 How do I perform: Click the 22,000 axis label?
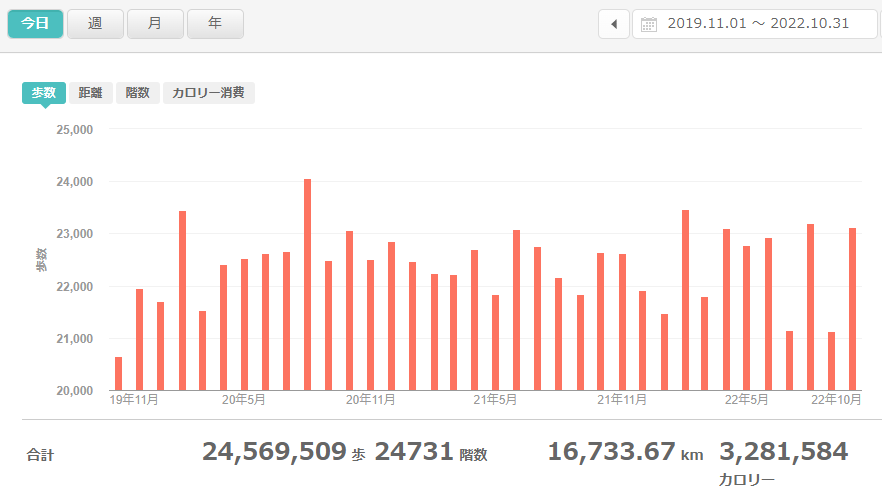(75, 286)
